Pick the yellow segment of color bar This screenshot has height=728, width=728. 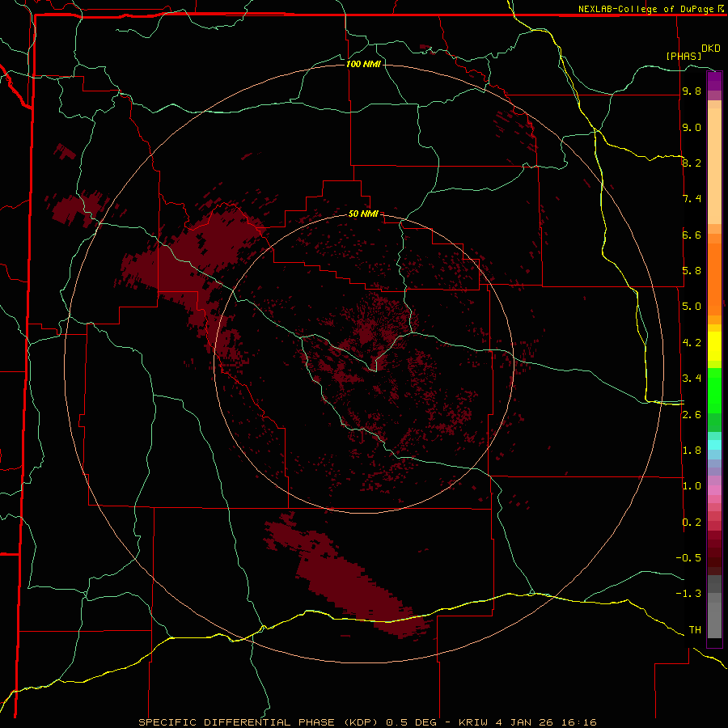coord(714,346)
